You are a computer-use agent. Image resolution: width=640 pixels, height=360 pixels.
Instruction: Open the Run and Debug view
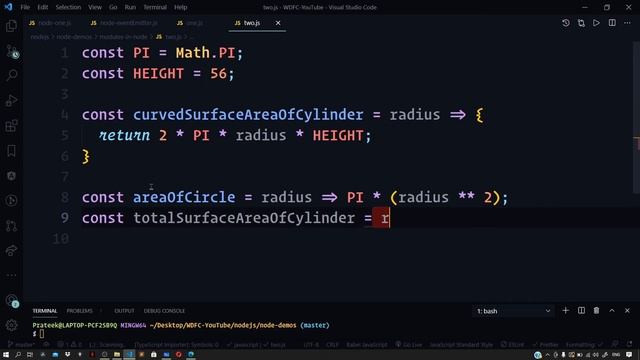[11, 100]
